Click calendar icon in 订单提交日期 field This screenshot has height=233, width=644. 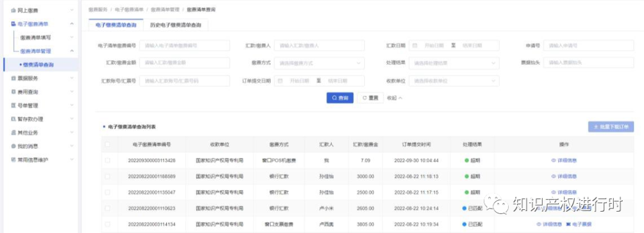tap(280, 81)
